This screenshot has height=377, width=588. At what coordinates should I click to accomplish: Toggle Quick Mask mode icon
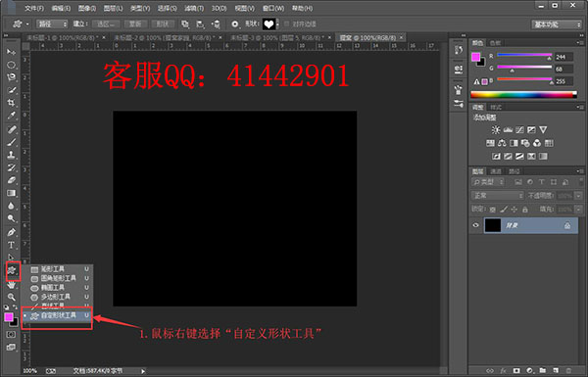click(x=11, y=334)
